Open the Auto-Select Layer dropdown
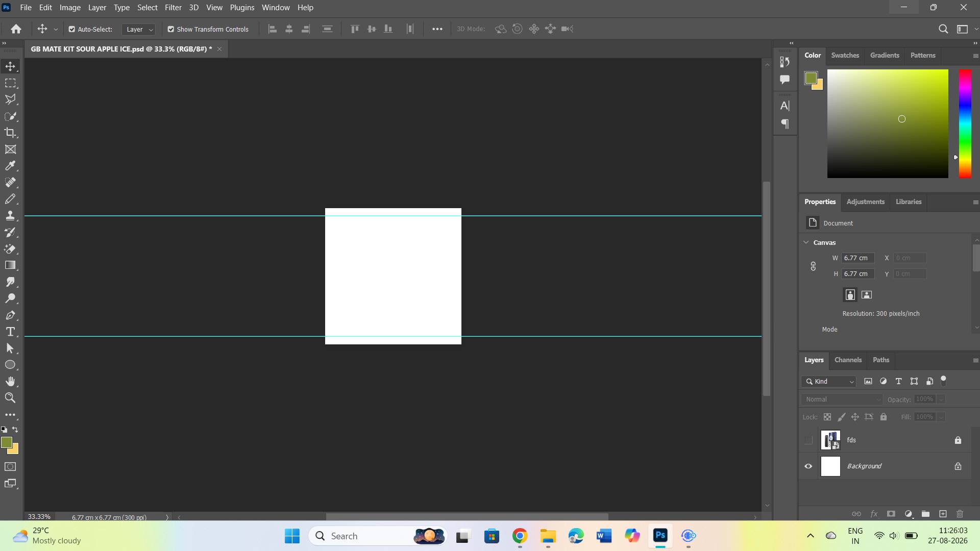Image resolution: width=980 pixels, height=551 pixels. tap(138, 30)
